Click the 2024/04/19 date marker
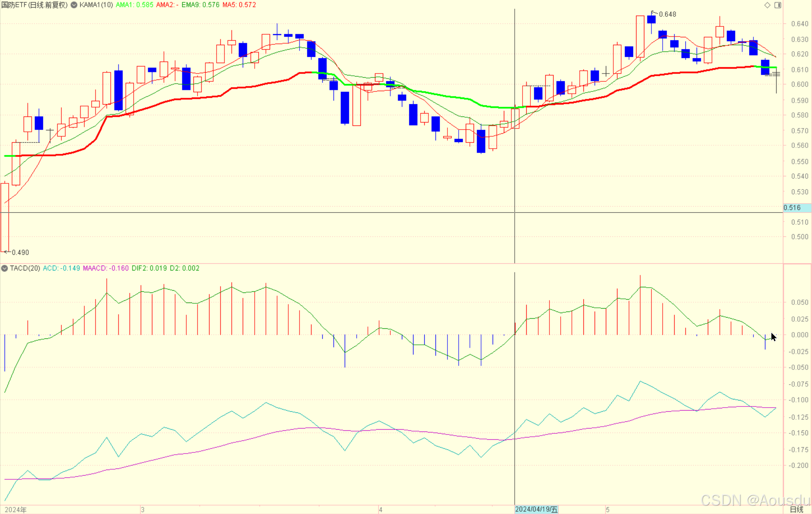This screenshot has width=812, height=514. 536,510
